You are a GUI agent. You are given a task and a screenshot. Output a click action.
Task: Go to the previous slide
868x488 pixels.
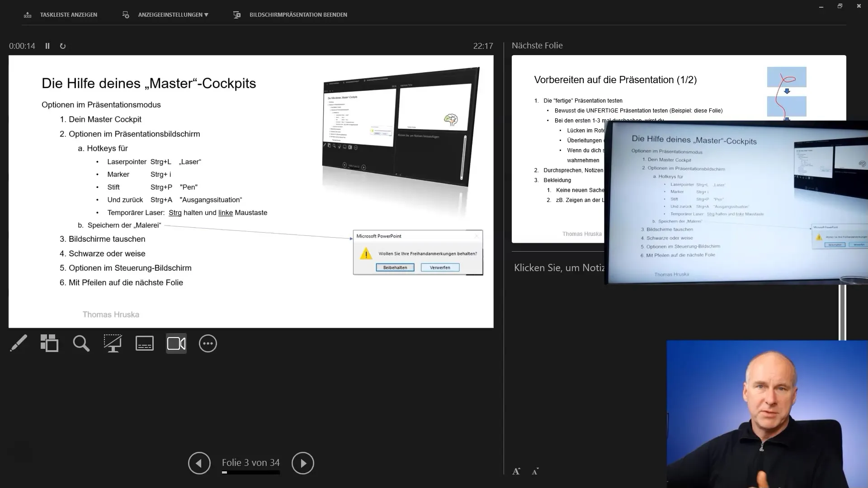click(x=199, y=463)
